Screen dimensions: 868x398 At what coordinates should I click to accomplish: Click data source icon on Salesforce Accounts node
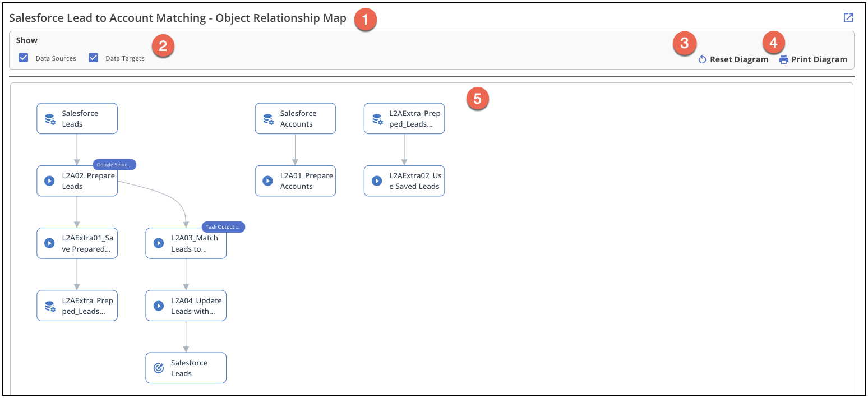pyautogui.click(x=268, y=119)
